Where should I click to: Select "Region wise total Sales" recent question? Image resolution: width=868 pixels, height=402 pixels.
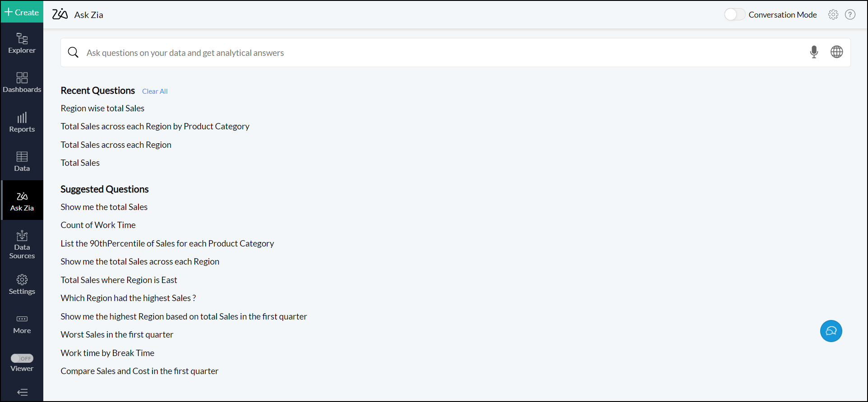pyautogui.click(x=102, y=108)
